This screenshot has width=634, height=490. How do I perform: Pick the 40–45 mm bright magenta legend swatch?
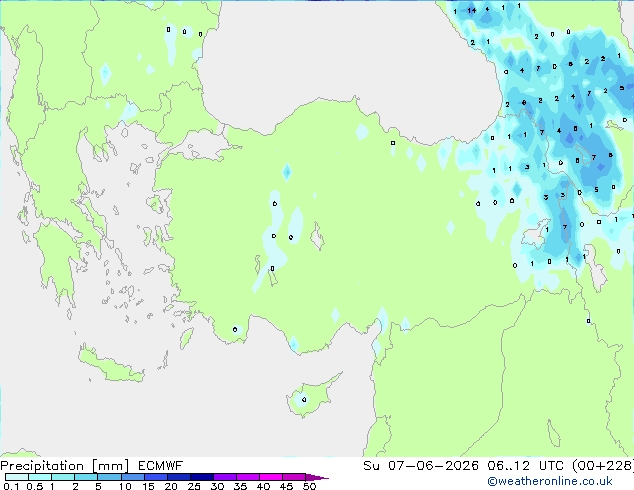271,477
